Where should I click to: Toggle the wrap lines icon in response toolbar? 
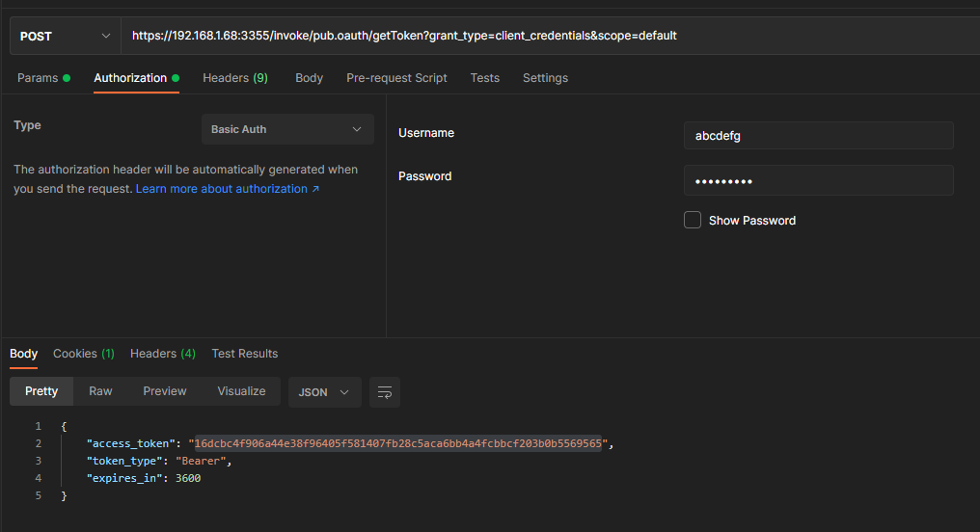(x=385, y=392)
